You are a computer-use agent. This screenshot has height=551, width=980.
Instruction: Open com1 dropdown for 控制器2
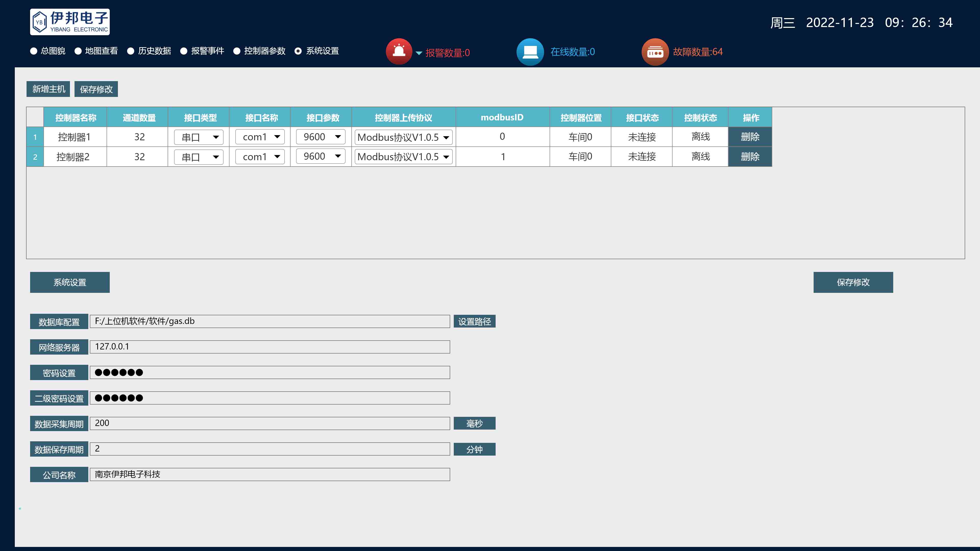pyautogui.click(x=260, y=156)
